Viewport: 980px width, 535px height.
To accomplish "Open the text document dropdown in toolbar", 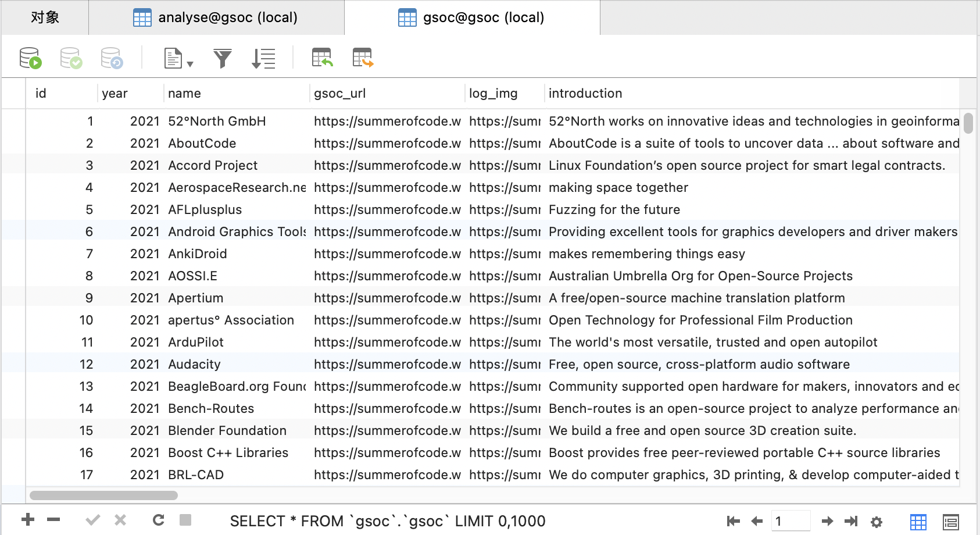I will click(x=178, y=58).
